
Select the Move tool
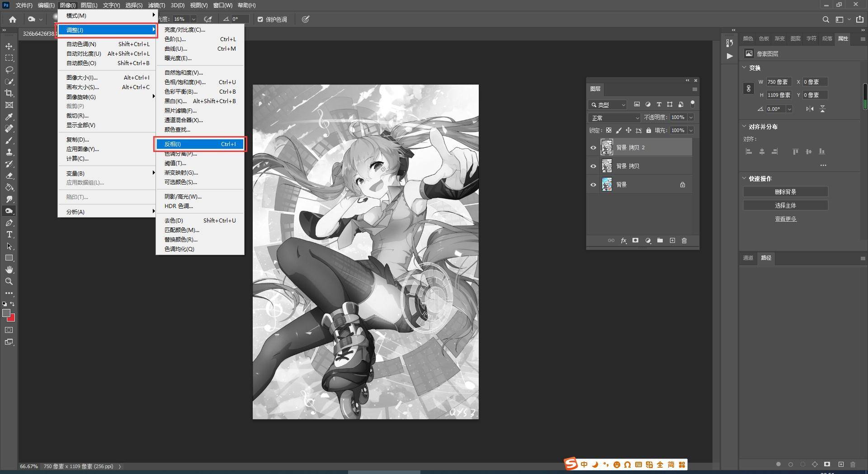pyautogui.click(x=9, y=47)
